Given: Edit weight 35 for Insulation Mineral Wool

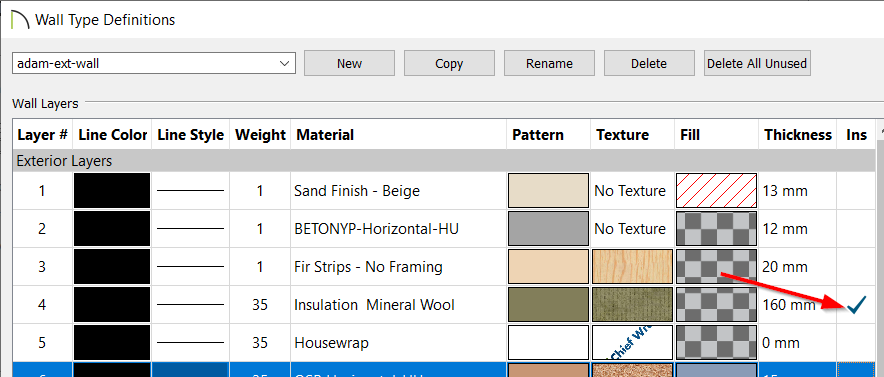Looking at the screenshot, I should pyautogui.click(x=260, y=305).
